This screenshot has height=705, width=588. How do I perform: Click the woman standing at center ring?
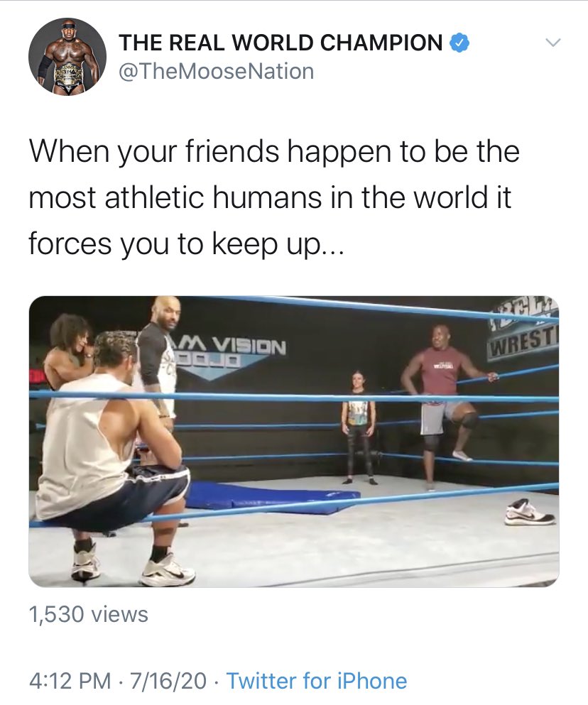tap(359, 427)
